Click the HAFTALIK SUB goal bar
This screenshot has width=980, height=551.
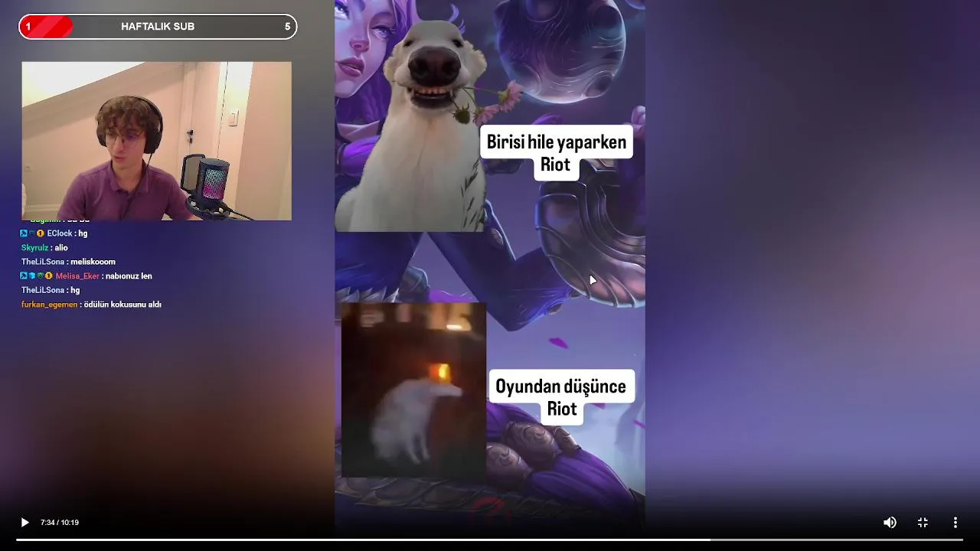click(x=158, y=27)
